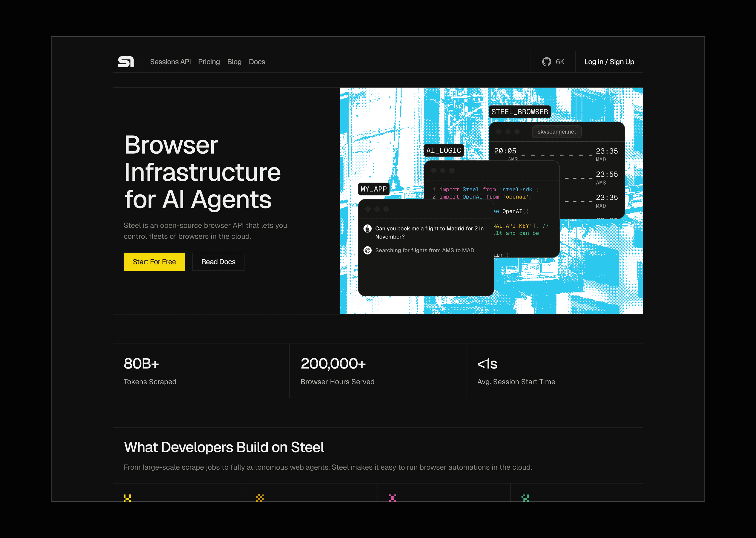Click the skyscanner.net address bar

[x=557, y=132]
